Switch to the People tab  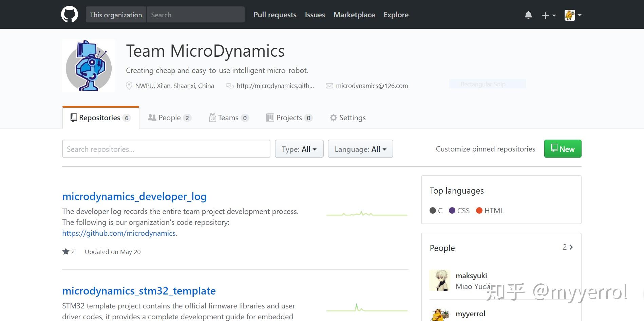[170, 118]
